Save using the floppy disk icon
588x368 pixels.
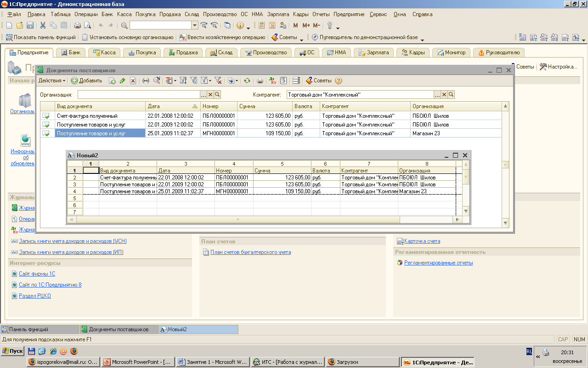30,25
